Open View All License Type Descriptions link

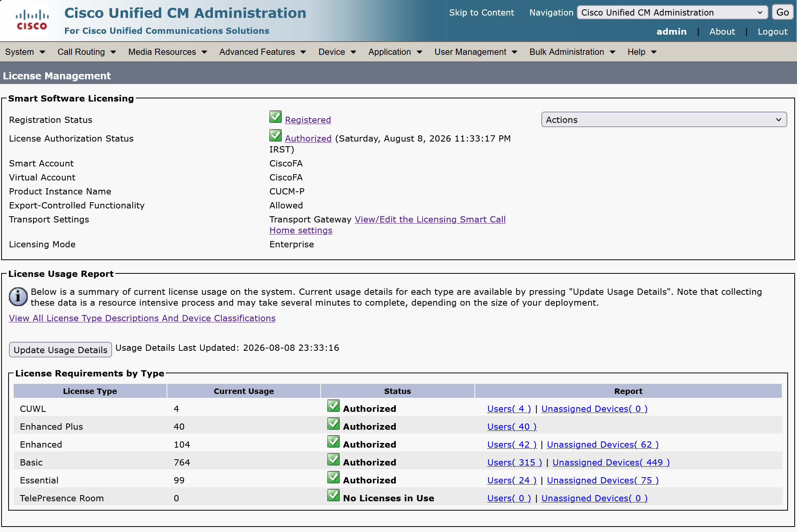point(142,318)
